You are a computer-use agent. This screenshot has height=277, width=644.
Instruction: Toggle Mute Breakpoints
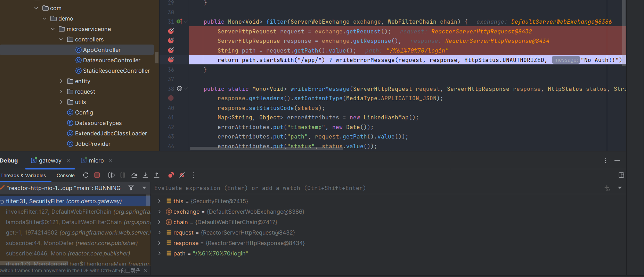[x=182, y=175]
